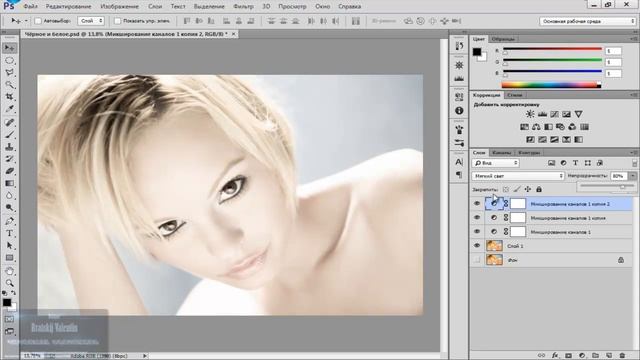Select the Gradient tool
640x360 pixels.
point(9,183)
